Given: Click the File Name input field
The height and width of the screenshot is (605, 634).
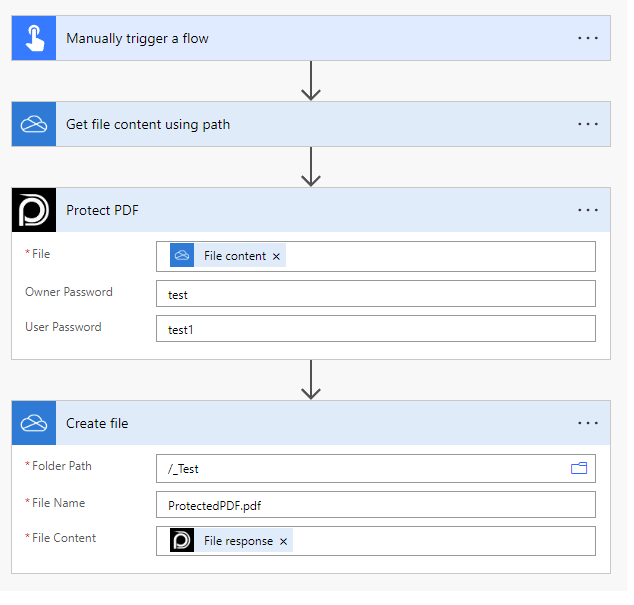Looking at the screenshot, I should tap(375, 504).
